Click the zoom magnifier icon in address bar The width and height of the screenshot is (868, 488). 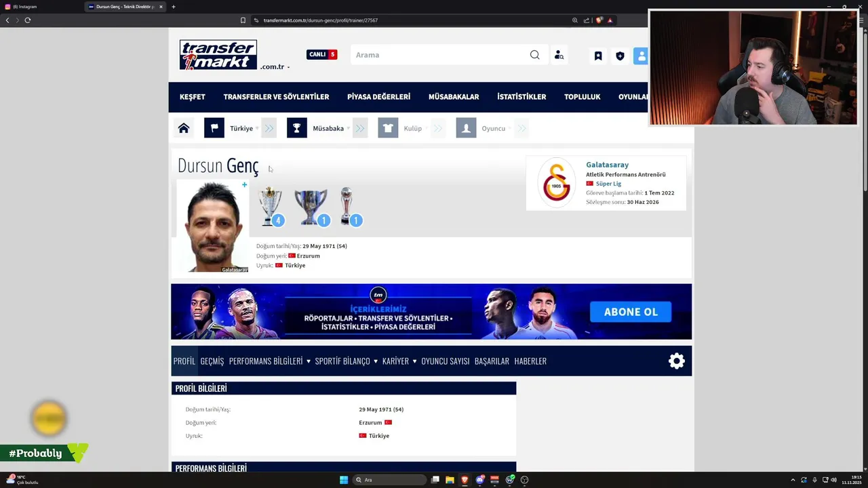coord(575,20)
